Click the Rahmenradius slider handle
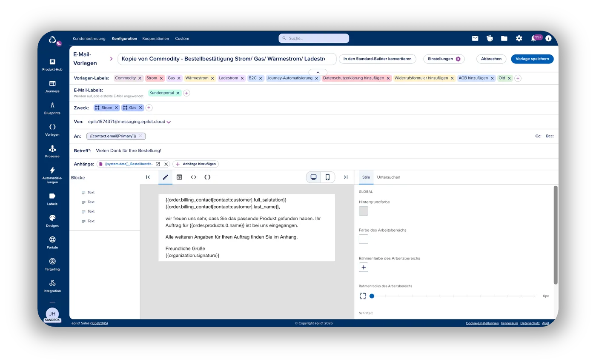This screenshot has width=596, height=364. tap(372, 296)
